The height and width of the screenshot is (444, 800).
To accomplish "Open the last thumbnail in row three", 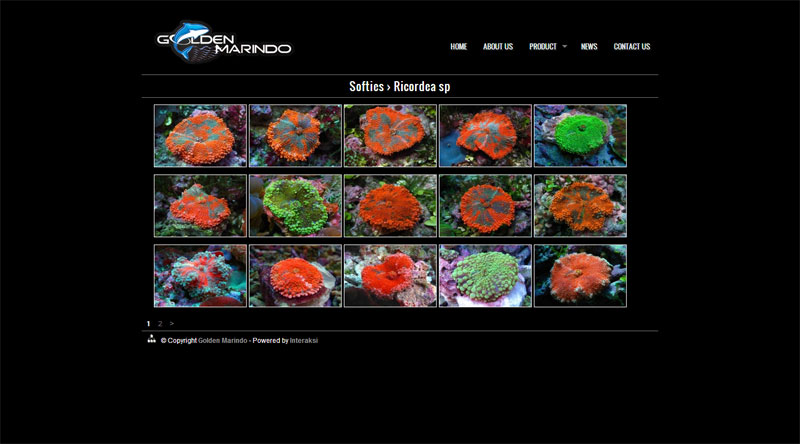I will (580, 276).
